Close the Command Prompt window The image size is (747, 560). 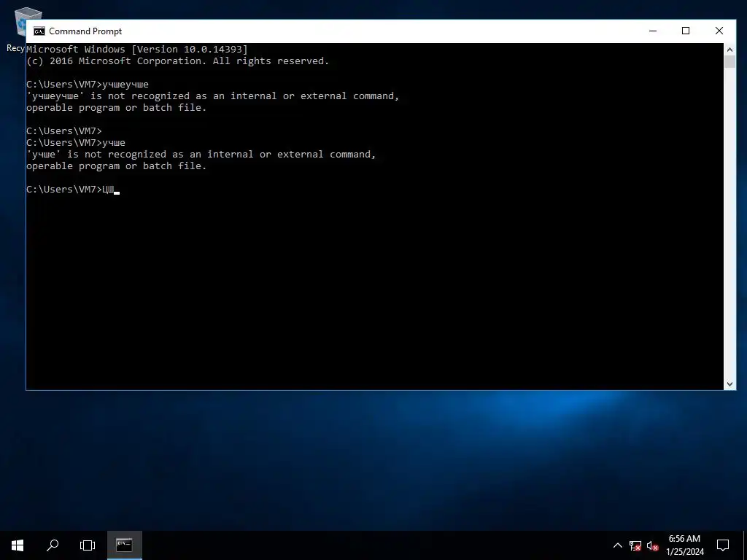coord(719,31)
